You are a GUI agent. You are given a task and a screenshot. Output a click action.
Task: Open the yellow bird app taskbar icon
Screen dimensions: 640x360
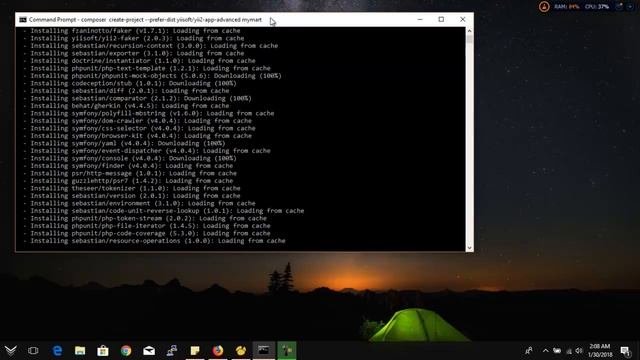pyautogui.click(x=241, y=351)
